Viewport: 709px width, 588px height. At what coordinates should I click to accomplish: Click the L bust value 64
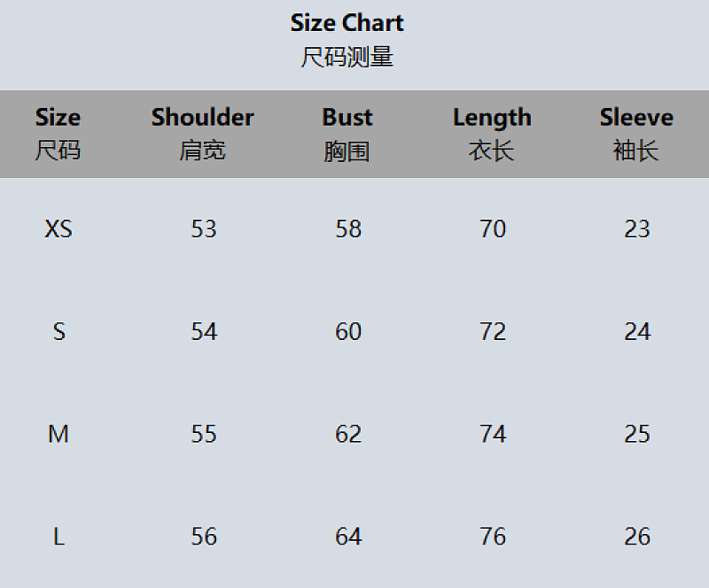point(348,537)
